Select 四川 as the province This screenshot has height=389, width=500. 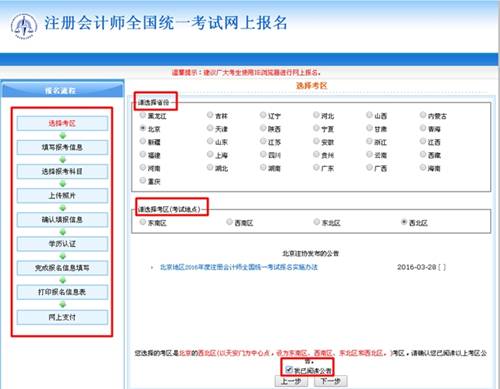pyautogui.click(x=263, y=154)
